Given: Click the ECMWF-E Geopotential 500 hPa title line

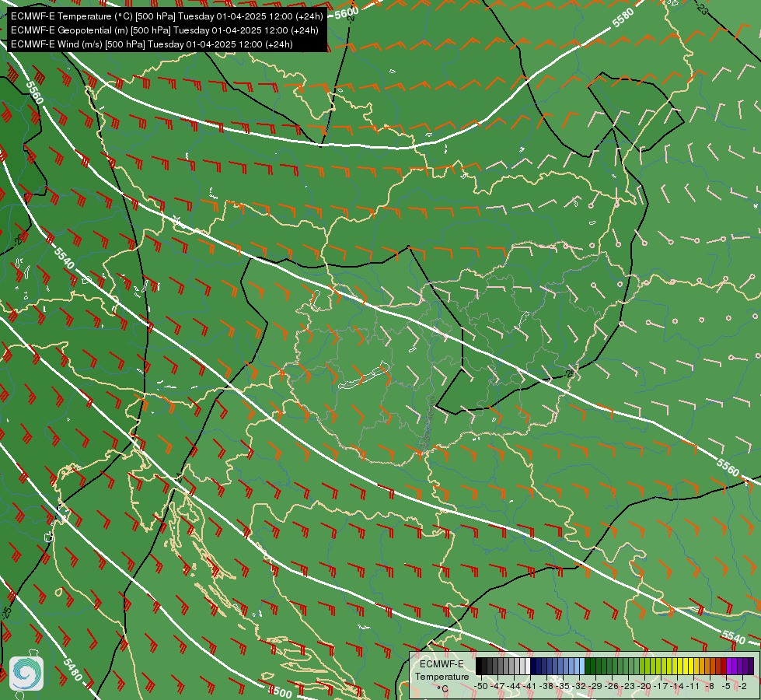Looking at the screenshot, I should (x=165, y=30).
